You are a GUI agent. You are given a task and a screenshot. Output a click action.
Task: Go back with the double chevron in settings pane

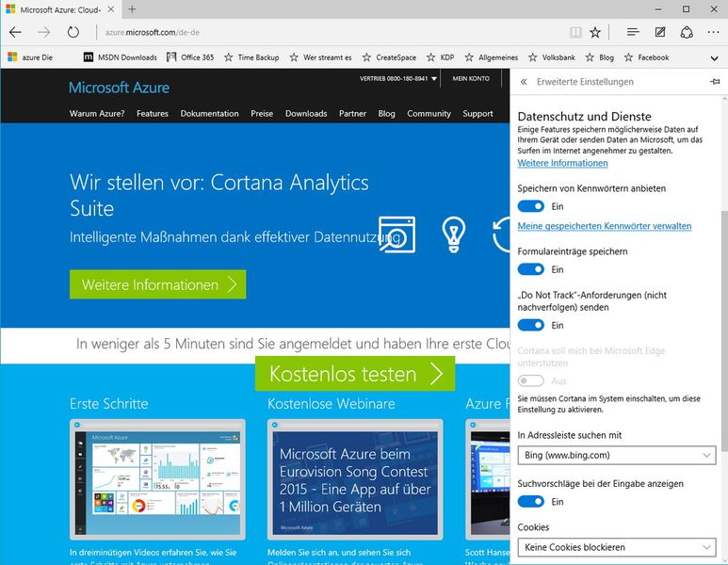[x=524, y=82]
